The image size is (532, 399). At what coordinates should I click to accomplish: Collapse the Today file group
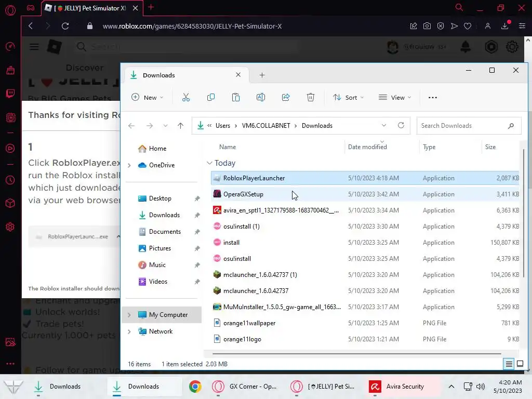click(209, 163)
